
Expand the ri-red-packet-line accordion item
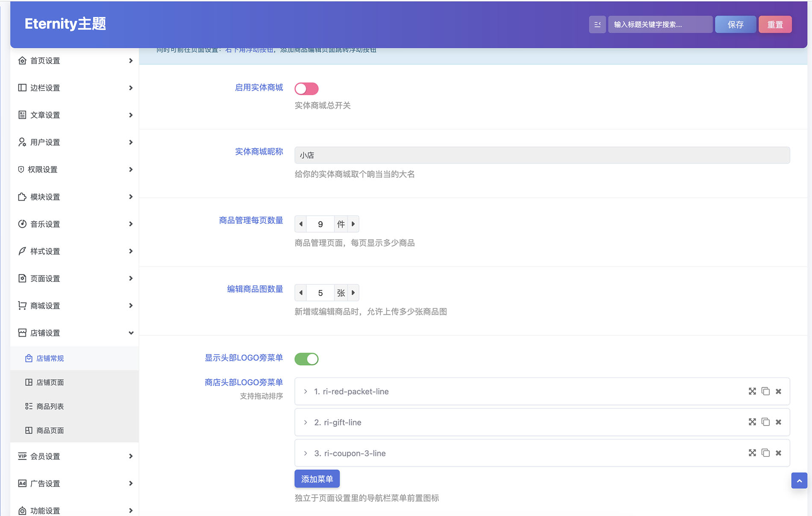click(x=306, y=391)
